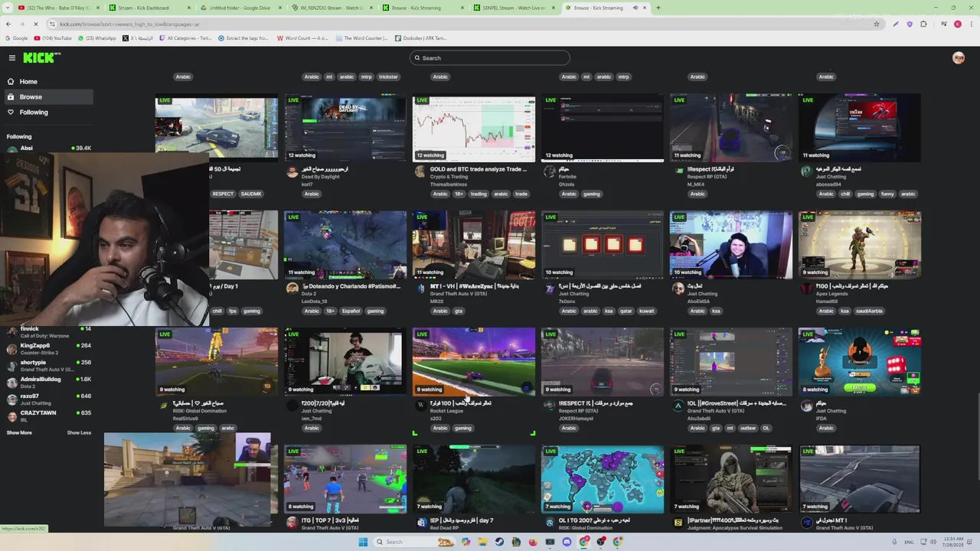The width and height of the screenshot is (980, 551).
Task: Open the hamburger menu beside Kick logo
Action: (x=12, y=58)
